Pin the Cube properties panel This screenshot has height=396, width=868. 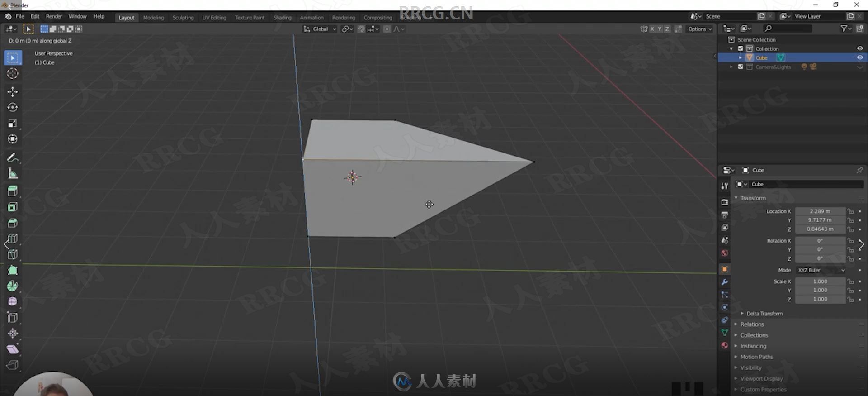pyautogui.click(x=860, y=170)
